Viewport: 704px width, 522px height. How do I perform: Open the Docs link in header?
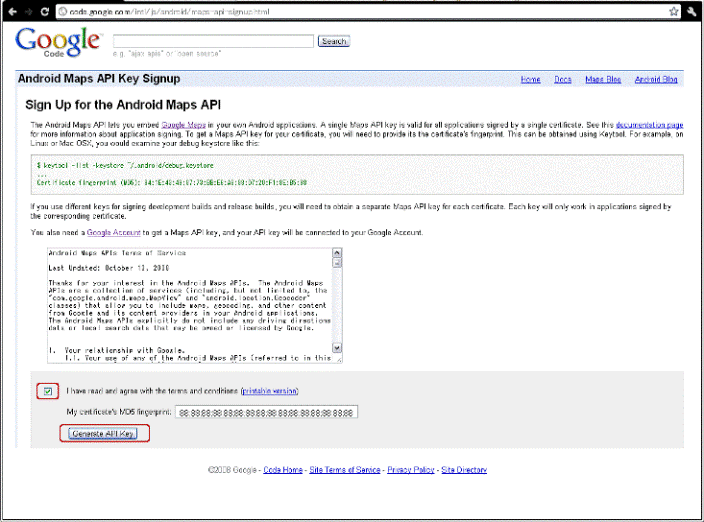(563, 79)
